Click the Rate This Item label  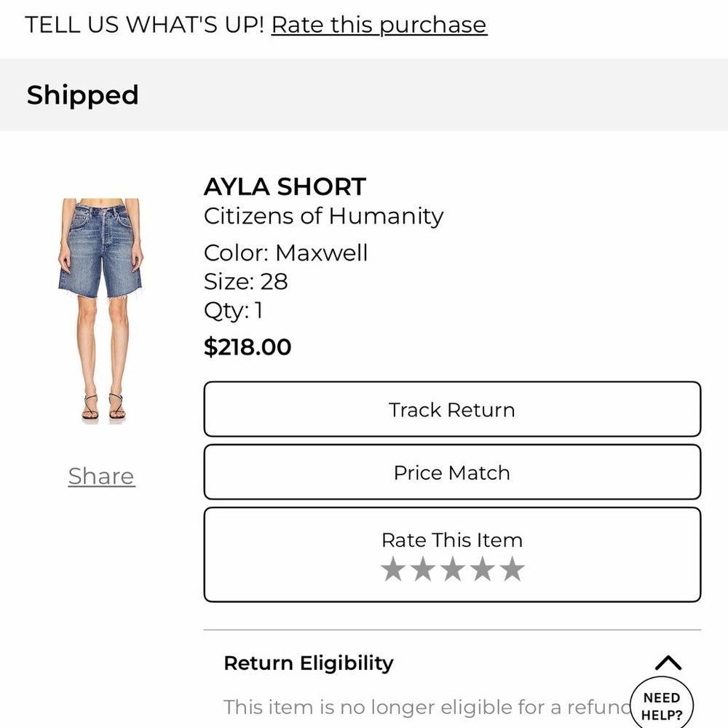[x=452, y=540]
